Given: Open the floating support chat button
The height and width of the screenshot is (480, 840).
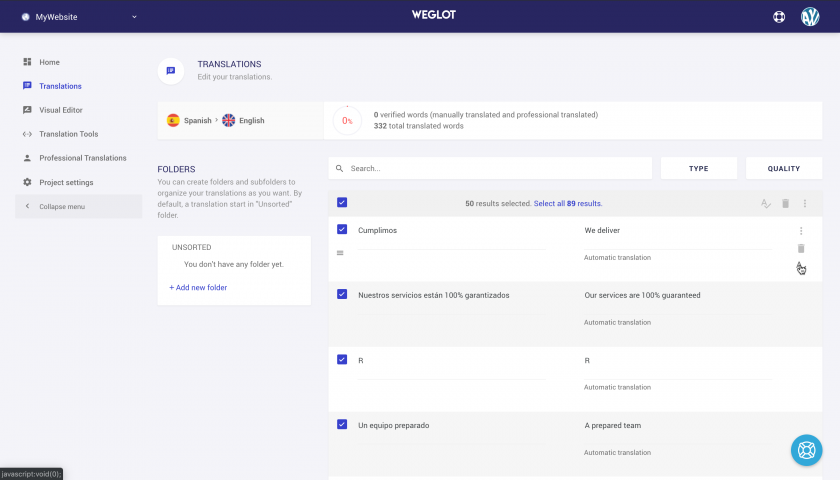Looking at the screenshot, I should click(806, 450).
